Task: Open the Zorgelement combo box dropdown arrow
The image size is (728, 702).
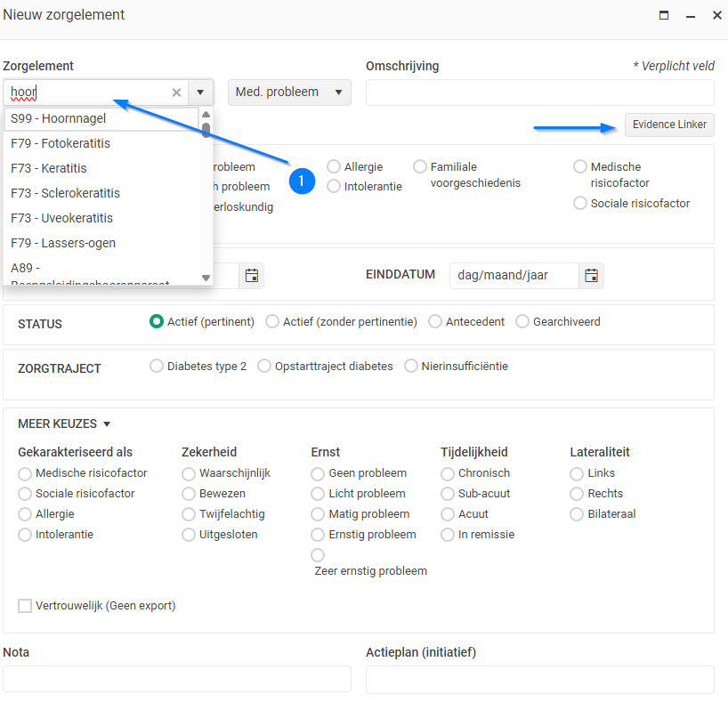Action: [x=200, y=93]
